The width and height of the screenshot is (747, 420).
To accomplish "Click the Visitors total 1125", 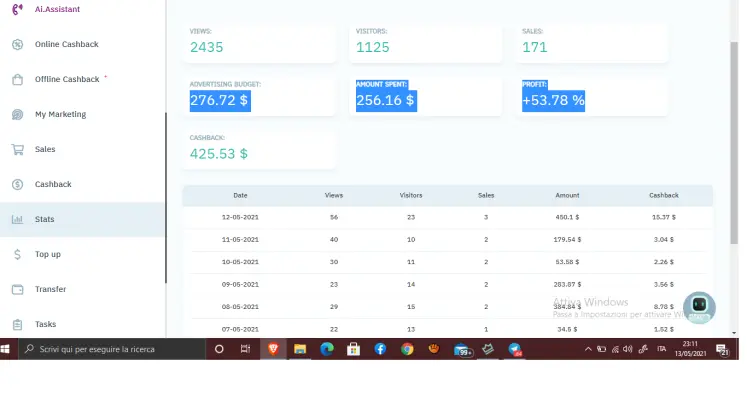I will (x=373, y=47).
